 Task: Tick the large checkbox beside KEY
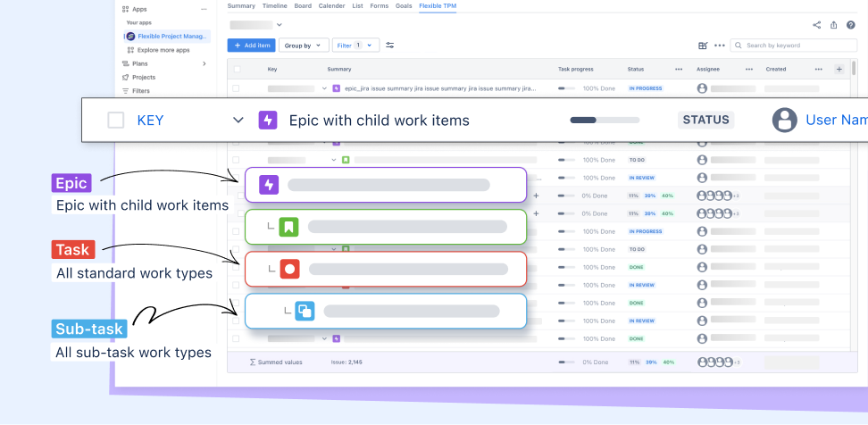[x=115, y=120]
